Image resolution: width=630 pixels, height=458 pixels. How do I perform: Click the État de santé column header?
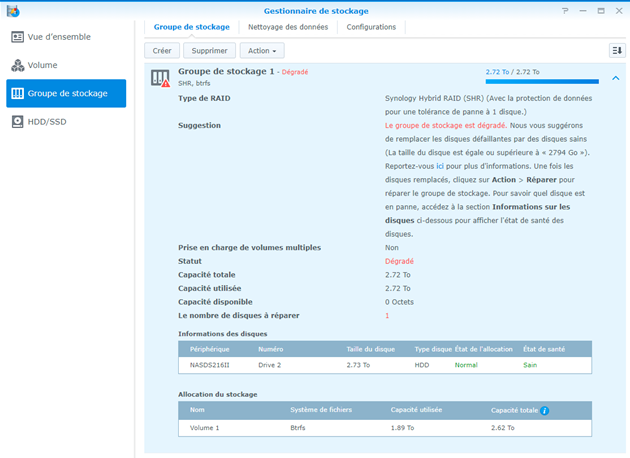click(544, 349)
